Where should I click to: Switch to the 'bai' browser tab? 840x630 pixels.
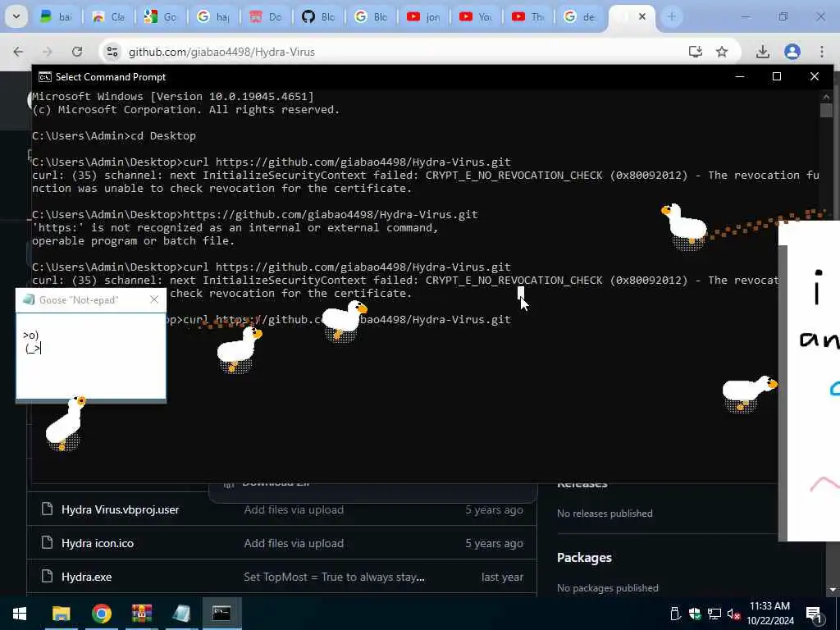56,17
